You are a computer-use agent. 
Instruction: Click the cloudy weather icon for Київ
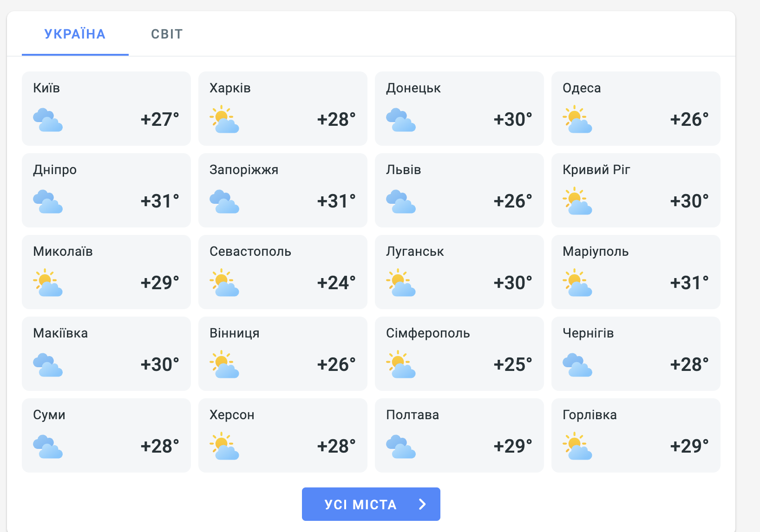48,120
